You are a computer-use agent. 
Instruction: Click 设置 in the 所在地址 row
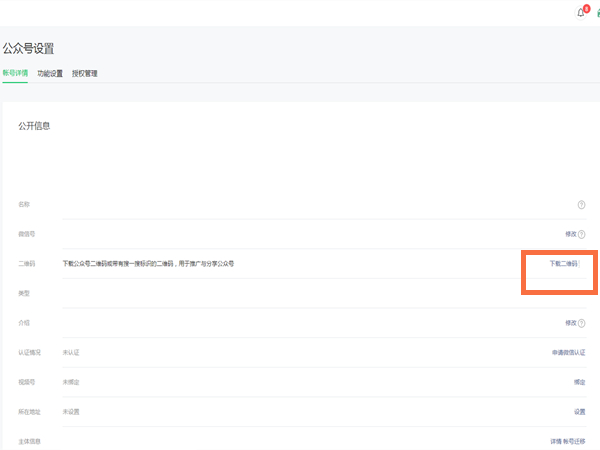(579, 411)
